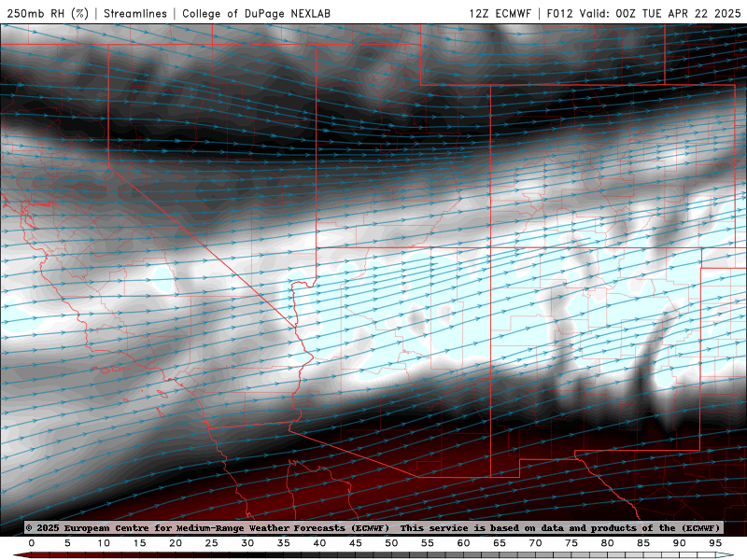Screen dimensions: 747x560
Task: Click the colorbar label "5"
Action: [x=67, y=543]
